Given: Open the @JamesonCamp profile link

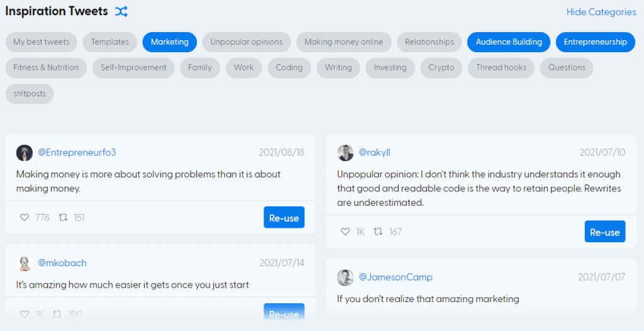Looking at the screenshot, I should pyautogui.click(x=396, y=278).
